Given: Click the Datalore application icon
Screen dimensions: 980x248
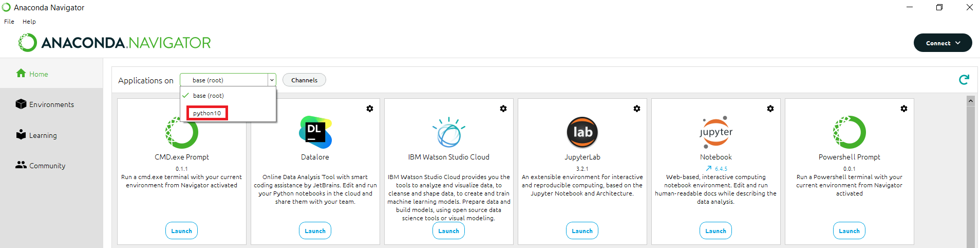Looking at the screenshot, I should (315, 132).
